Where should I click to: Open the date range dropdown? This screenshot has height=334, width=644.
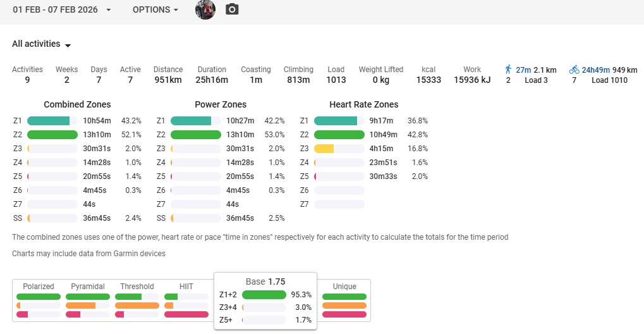pos(62,10)
